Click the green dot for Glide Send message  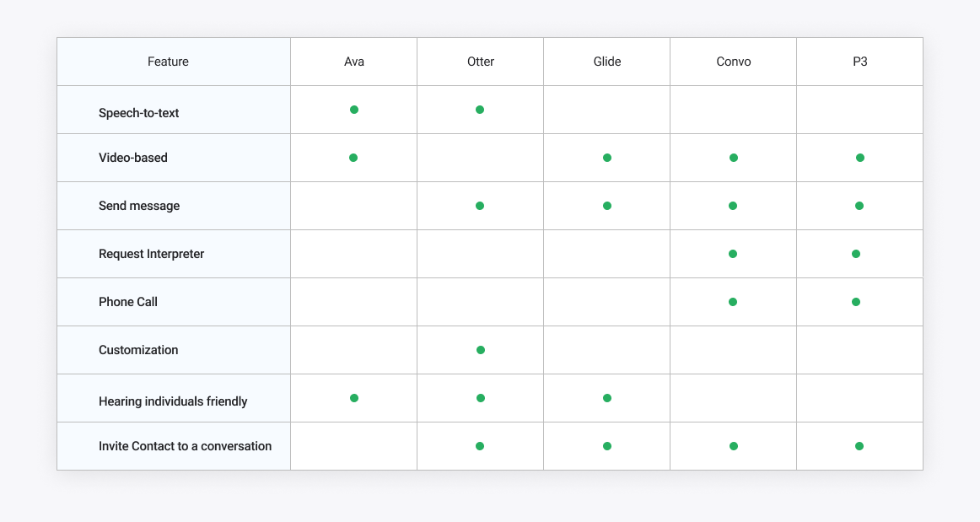click(x=607, y=206)
